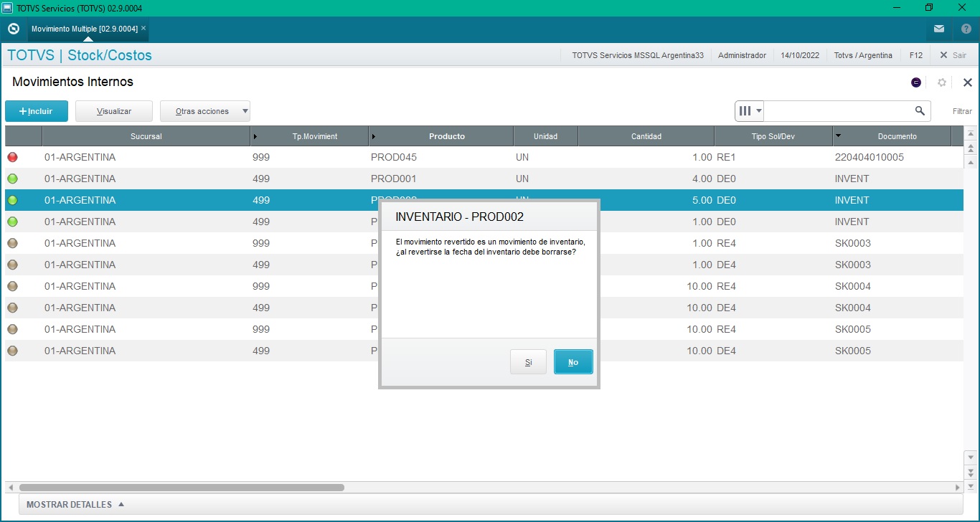The image size is (980, 522).
Task: Click the TOTVS logo home icon
Action: [x=13, y=29]
